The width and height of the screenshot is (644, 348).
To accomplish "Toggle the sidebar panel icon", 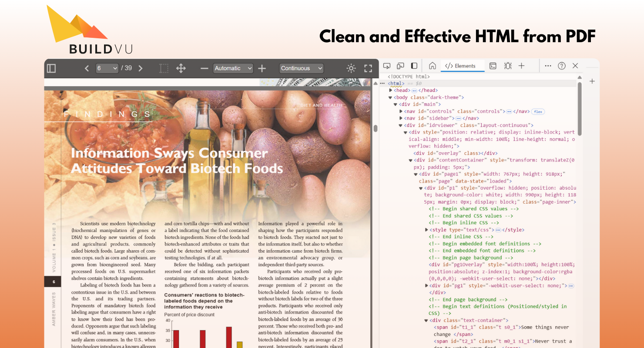I will (x=51, y=68).
